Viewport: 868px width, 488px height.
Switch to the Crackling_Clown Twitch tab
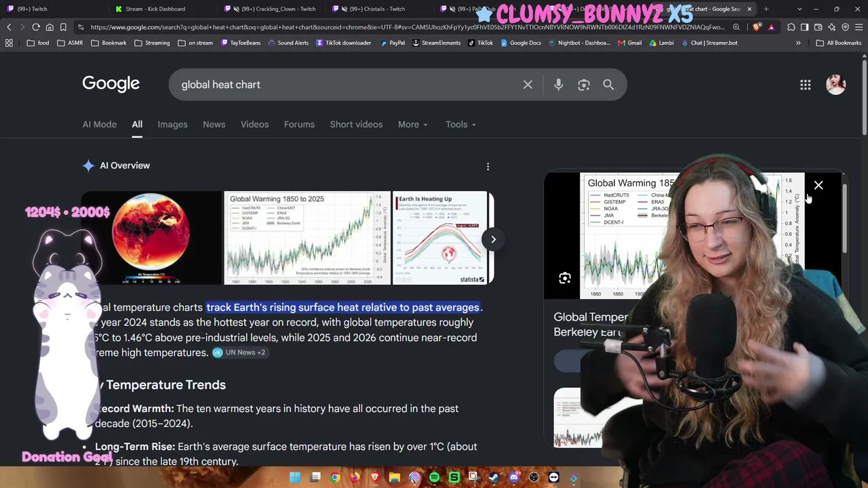point(270,9)
